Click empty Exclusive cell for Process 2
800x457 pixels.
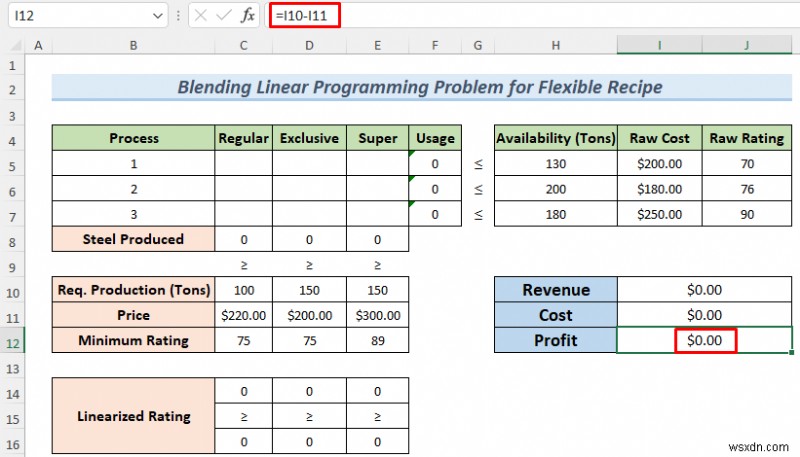pyautogui.click(x=309, y=189)
